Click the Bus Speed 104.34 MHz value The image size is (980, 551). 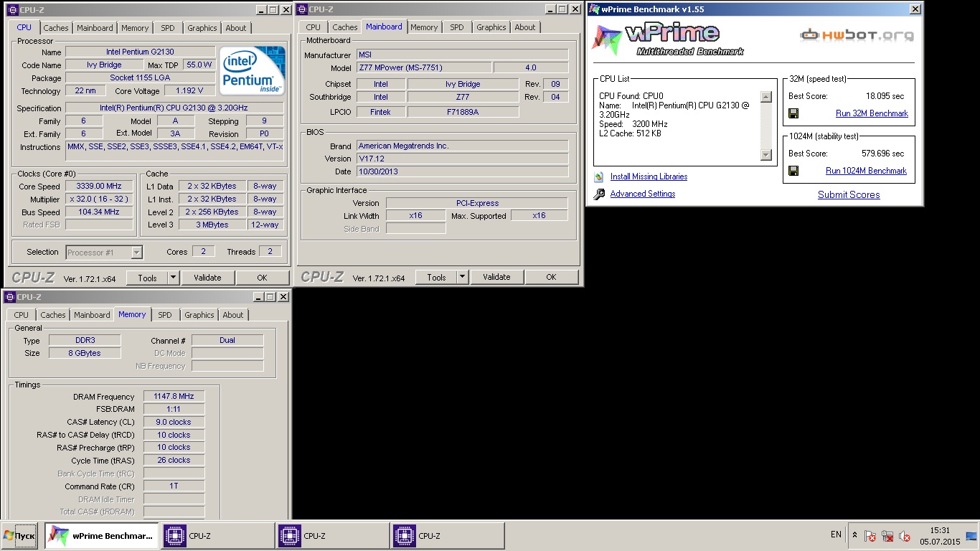(100, 212)
